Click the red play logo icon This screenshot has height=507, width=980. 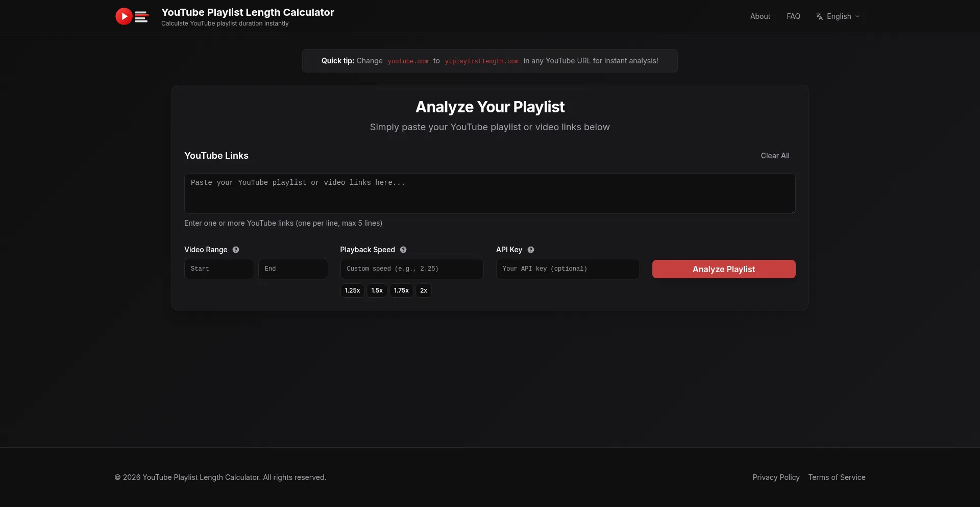[124, 16]
